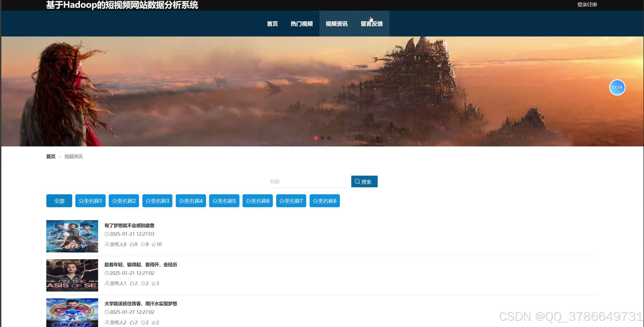Click the 搜索 button
This screenshot has width=644, height=327.
364,182
